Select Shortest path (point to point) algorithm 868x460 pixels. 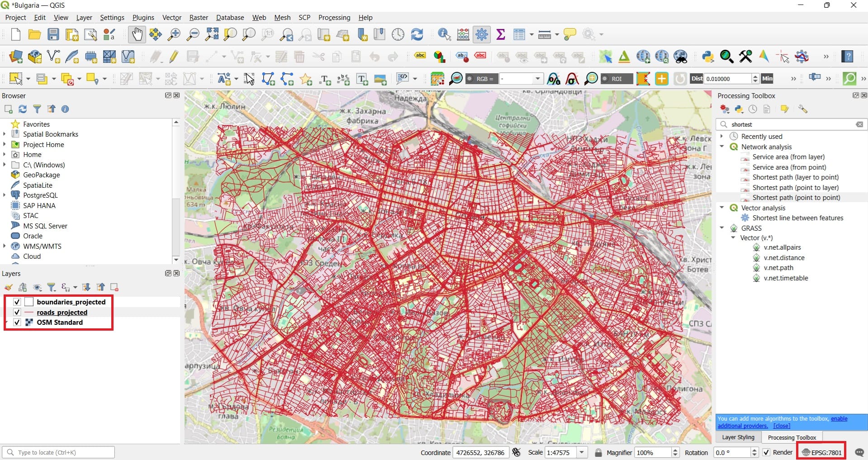tap(796, 198)
